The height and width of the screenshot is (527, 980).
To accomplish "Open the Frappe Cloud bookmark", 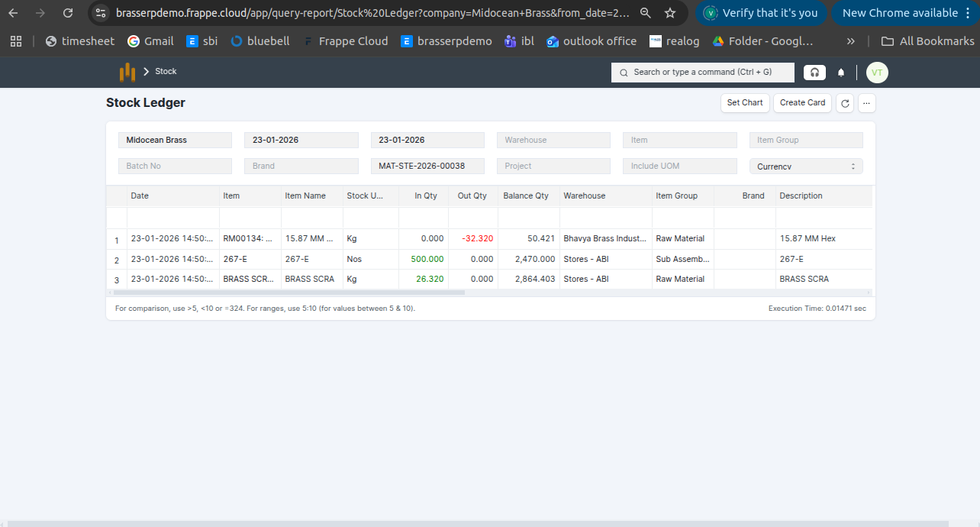I will (x=345, y=41).
